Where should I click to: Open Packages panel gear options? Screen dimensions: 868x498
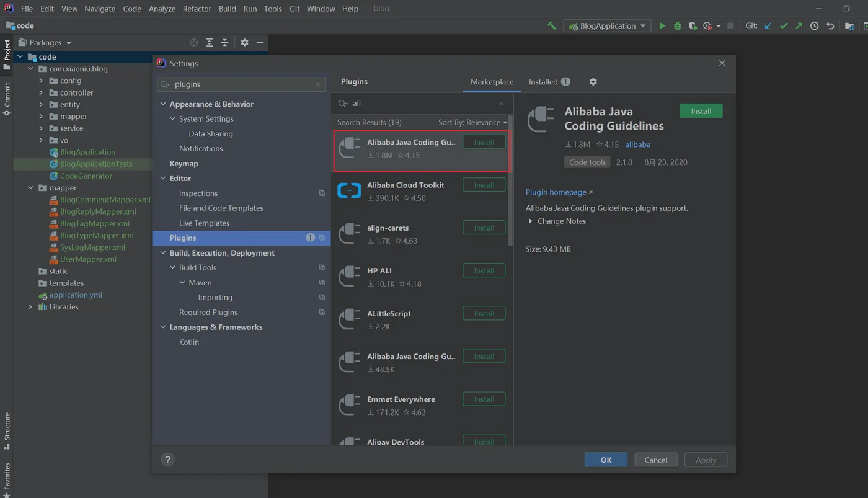(244, 43)
